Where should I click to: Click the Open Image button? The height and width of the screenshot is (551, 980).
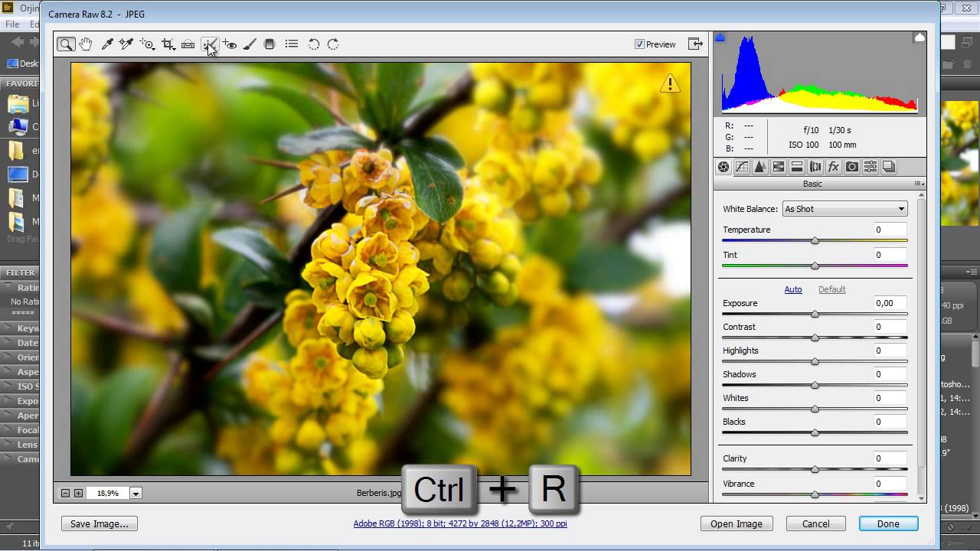tap(737, 523)
